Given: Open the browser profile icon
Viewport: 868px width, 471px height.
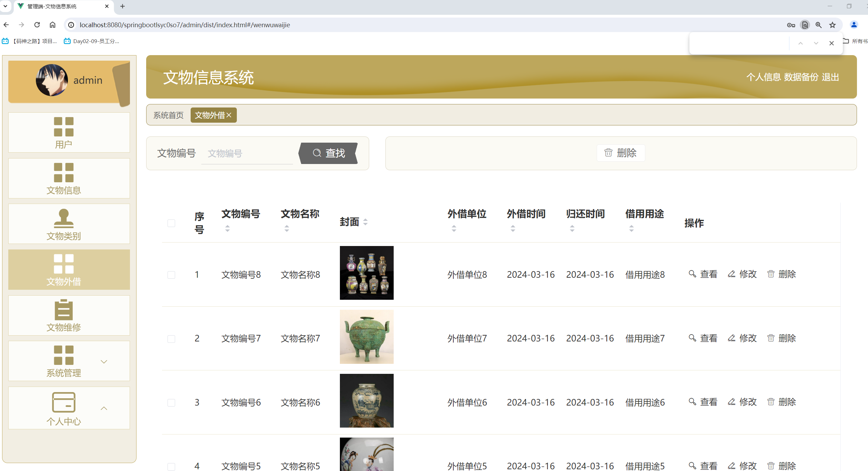Looking at the screenshot, I should [854, 25].
